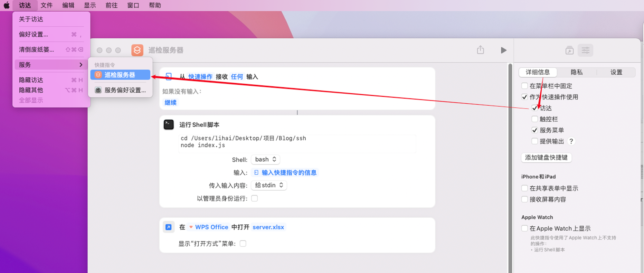Check 接收屏幕内容 option
644x273 pixels.
click(525, 199)
